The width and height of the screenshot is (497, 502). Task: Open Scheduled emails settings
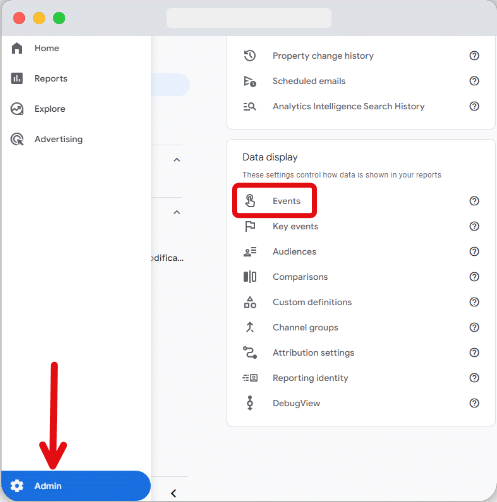[309, 81]
